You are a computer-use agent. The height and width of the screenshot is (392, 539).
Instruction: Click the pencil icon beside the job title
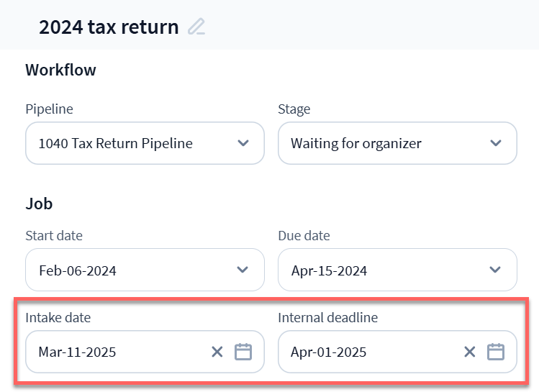click(196, 27)
